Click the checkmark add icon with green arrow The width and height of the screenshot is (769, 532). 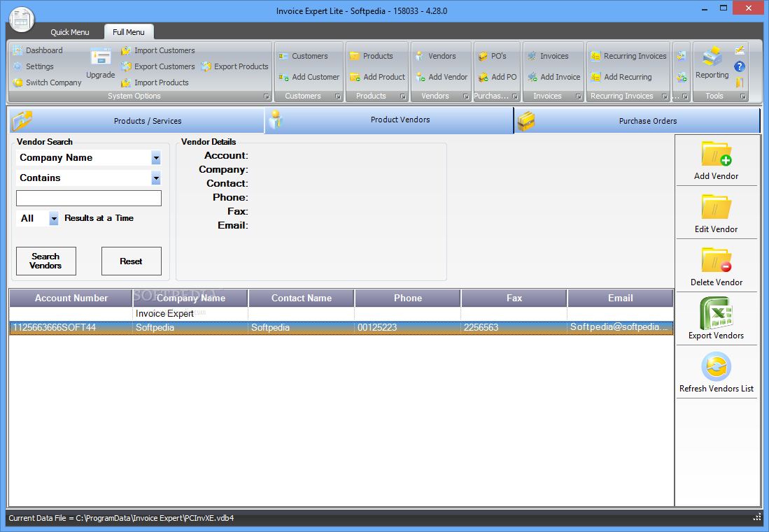point(682,77)
